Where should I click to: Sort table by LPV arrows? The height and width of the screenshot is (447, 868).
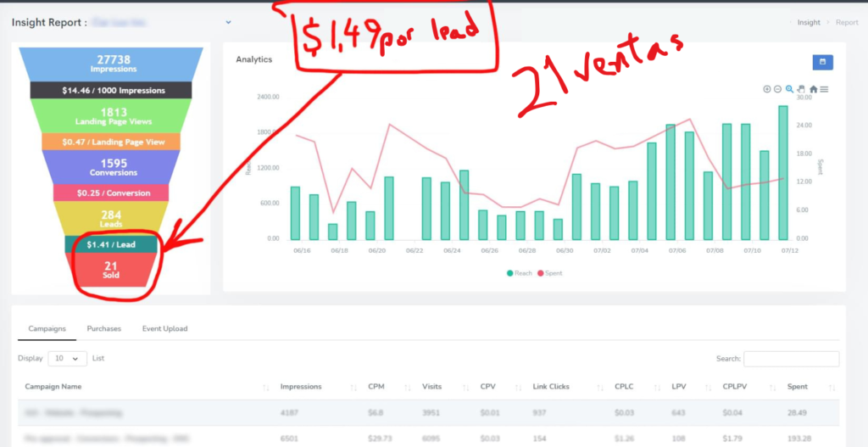click(x=708, y=387)
